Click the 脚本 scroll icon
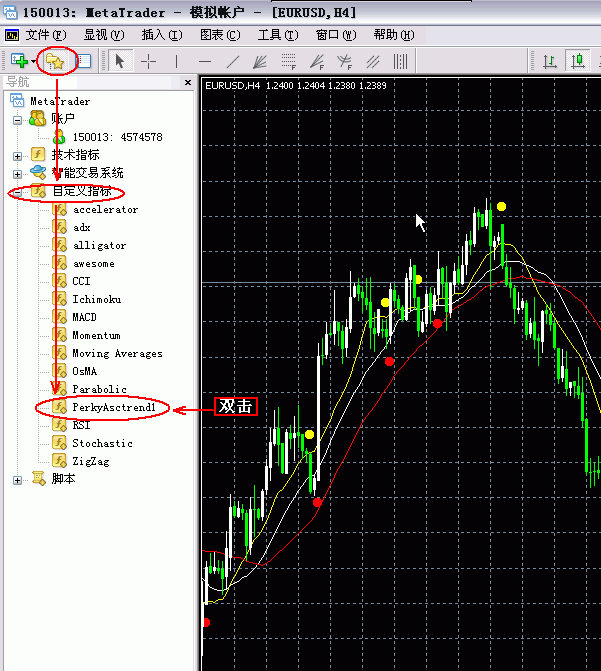The image size is (601, 671). click(x=39, y=478)
